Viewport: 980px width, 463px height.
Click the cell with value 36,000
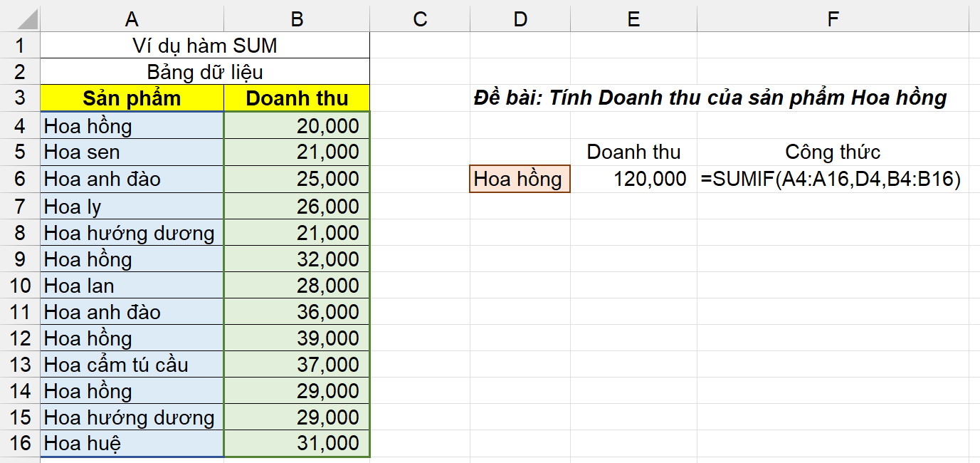297,312
